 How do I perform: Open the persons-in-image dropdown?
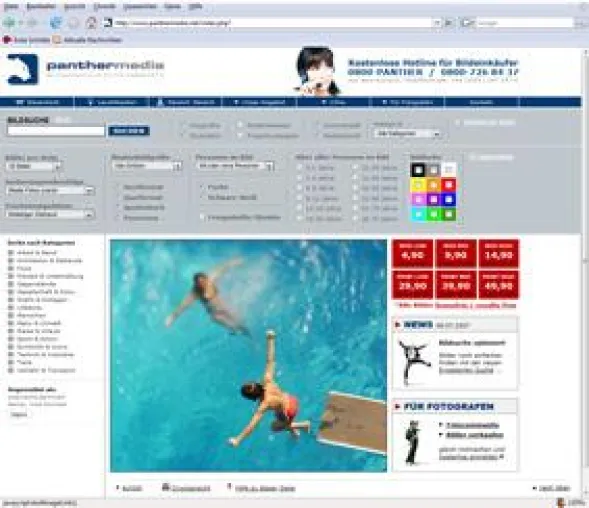(x=235, y=166)
